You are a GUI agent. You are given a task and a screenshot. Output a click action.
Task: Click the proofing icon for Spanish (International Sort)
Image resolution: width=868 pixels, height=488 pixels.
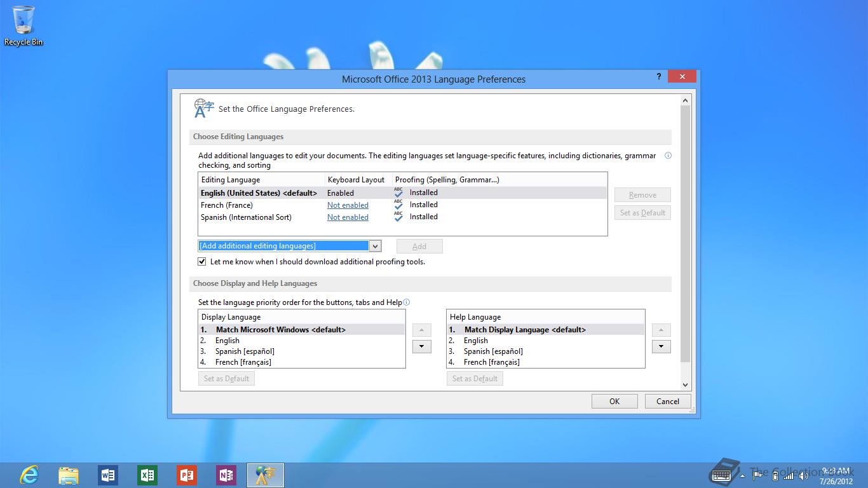398,217
